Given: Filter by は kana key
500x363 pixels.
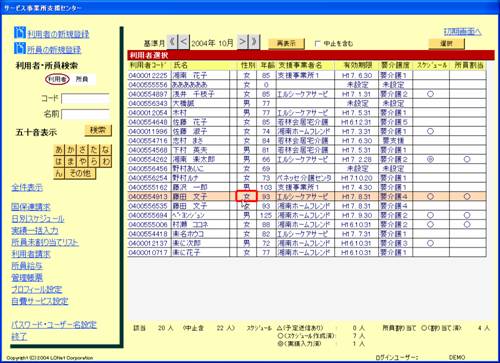Looking at the screenshot, I should [x=59, y=162].
